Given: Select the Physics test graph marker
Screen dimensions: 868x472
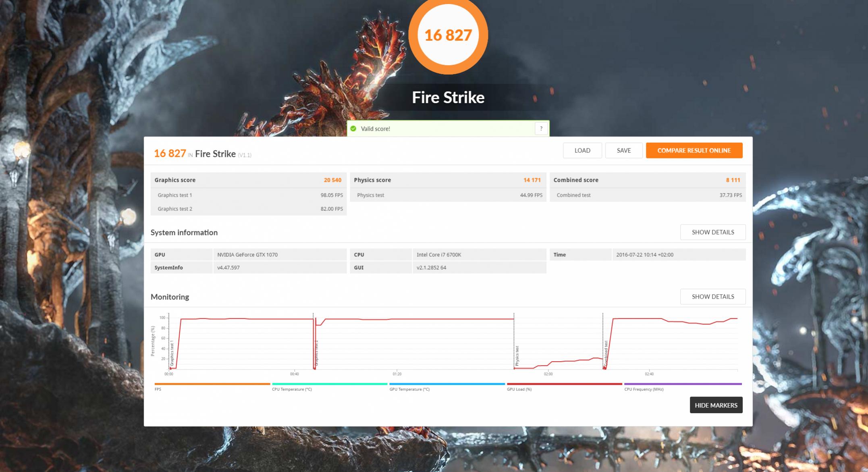Looking at the screenshot, I should 517,356.
